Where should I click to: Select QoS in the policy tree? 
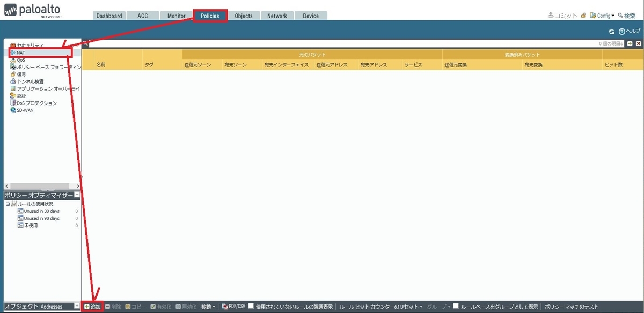[17, 60]
